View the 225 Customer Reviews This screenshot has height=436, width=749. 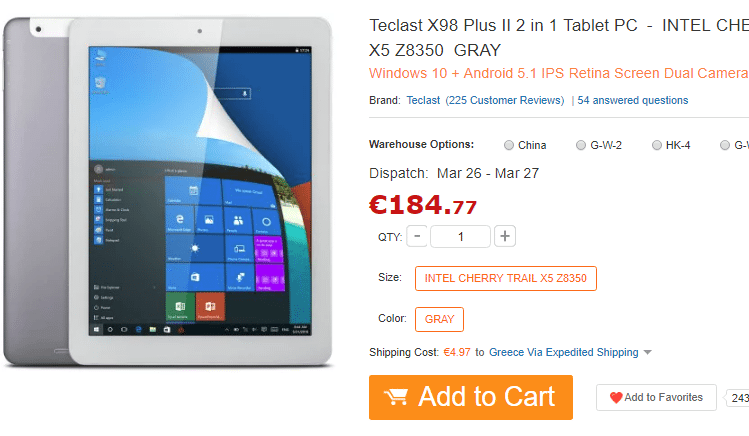(x=505, y=100)
